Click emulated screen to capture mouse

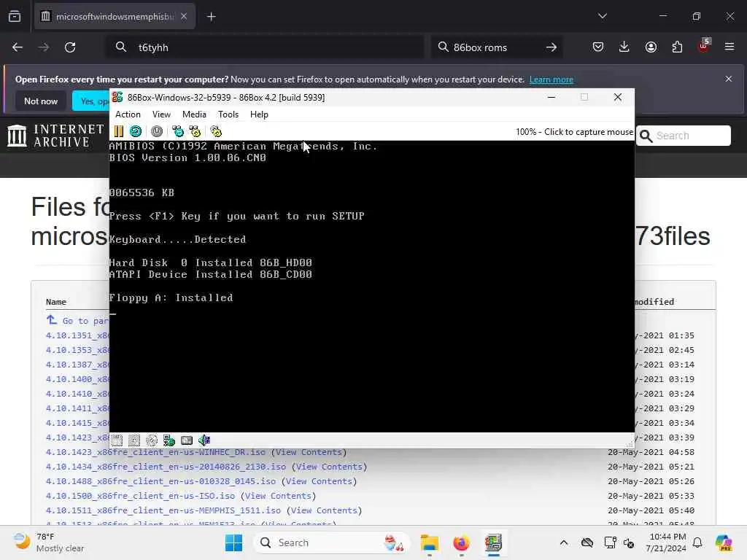point(371,286)
